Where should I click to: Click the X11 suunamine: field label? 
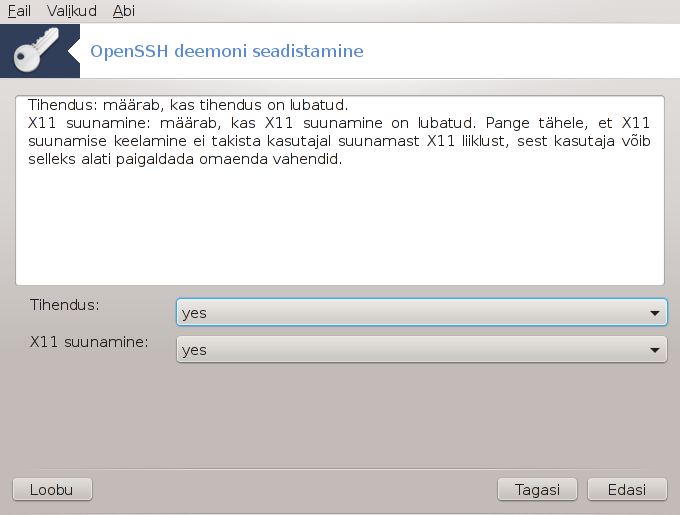pos(89,342)
